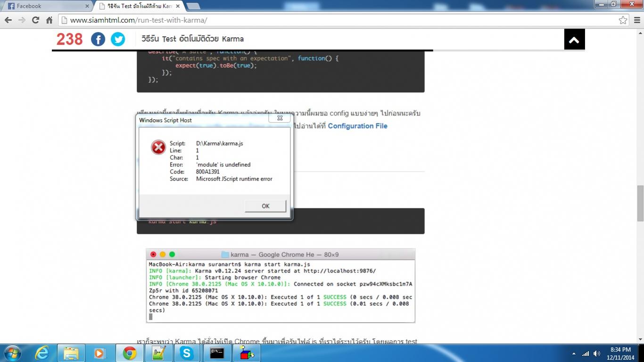Image resolution: width=644 pixels, height=362 pixels.
Task: Click the 'karma start karma.js' code block
Action: [281, 222]
